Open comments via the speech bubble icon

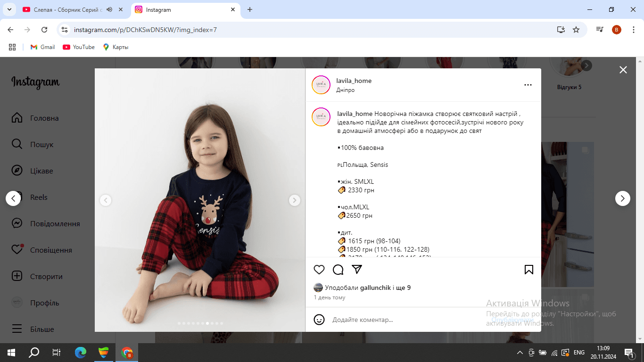(x=338, y=270)
